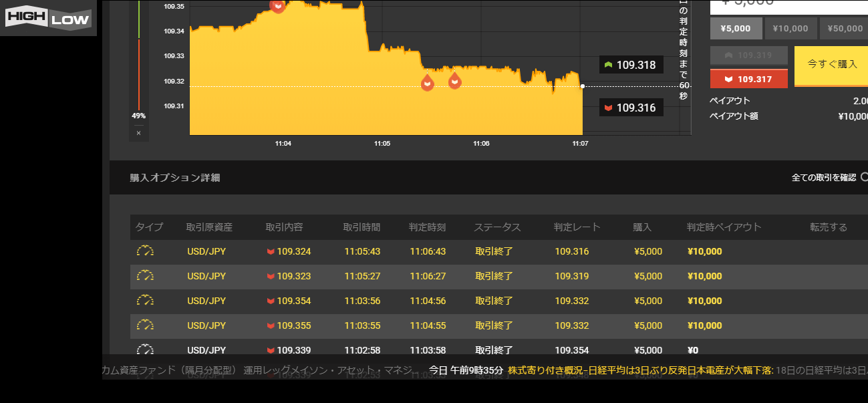Viewport: 868px width, 403px height.
Task: Click the gauge icon of the 109.323 trade
Action: click(145, 276)
